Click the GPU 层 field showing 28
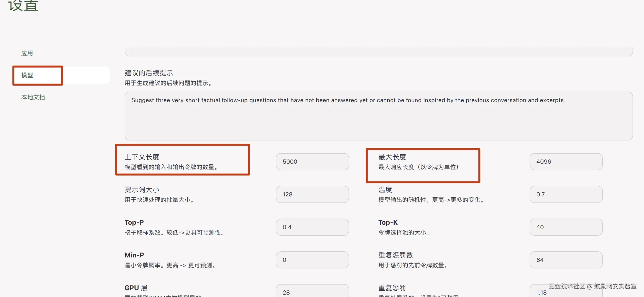The height and width of the screenshot is (297, 644). (312, 292)
